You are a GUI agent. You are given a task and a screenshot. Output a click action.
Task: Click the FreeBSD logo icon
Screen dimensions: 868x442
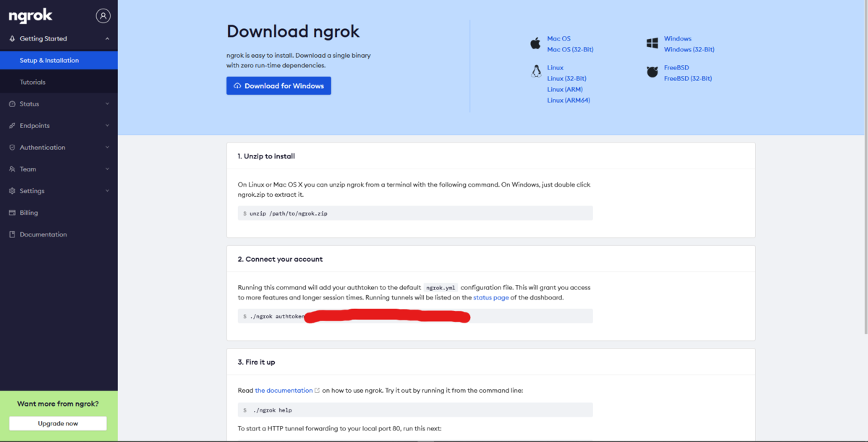tap(652, 72)
